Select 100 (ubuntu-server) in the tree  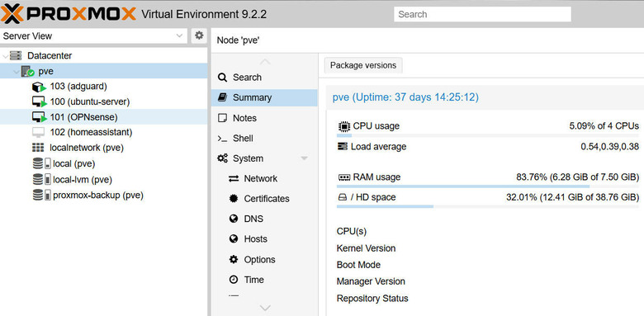tap(103, 101)
